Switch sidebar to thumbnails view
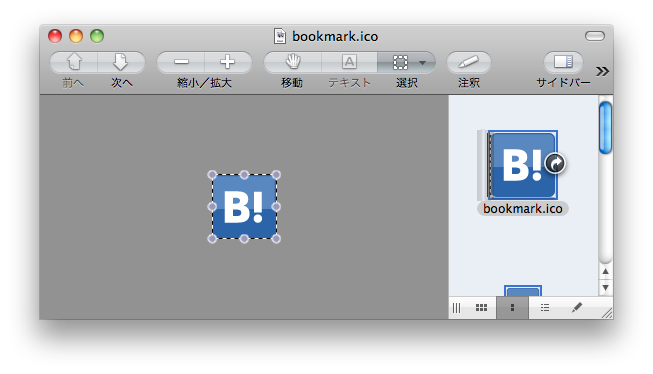Viewport: 653px width, 374px height. click(512, 308)
